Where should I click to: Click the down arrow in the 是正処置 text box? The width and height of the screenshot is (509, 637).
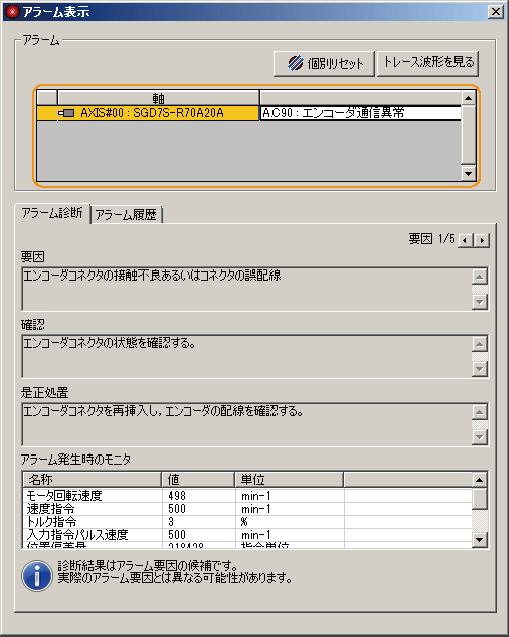point(480,437)
